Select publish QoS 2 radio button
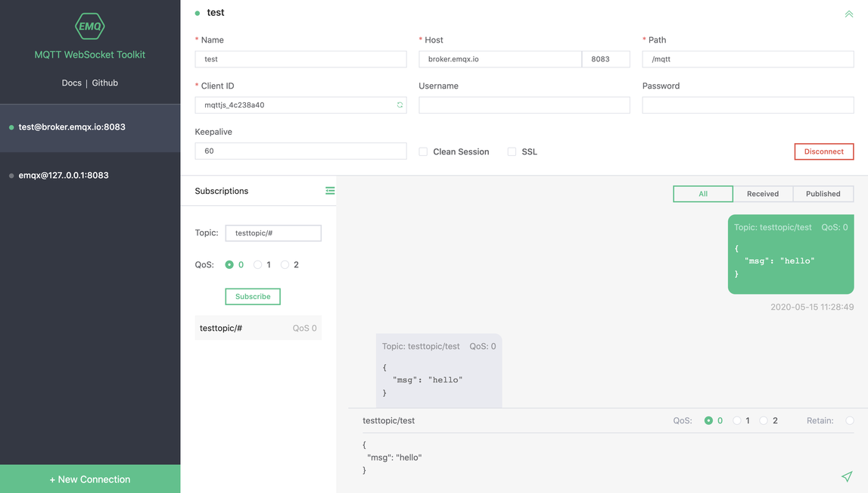 click(764, 420)
